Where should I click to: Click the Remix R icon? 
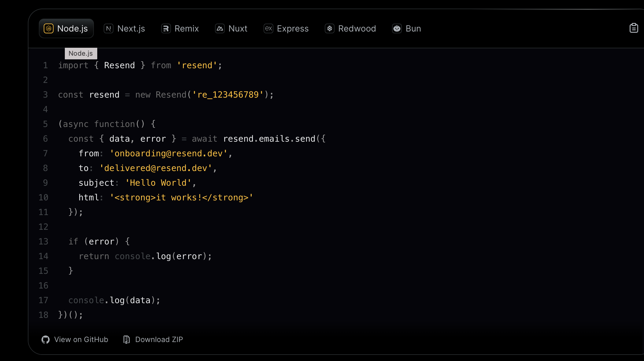(x=166, y=28)
